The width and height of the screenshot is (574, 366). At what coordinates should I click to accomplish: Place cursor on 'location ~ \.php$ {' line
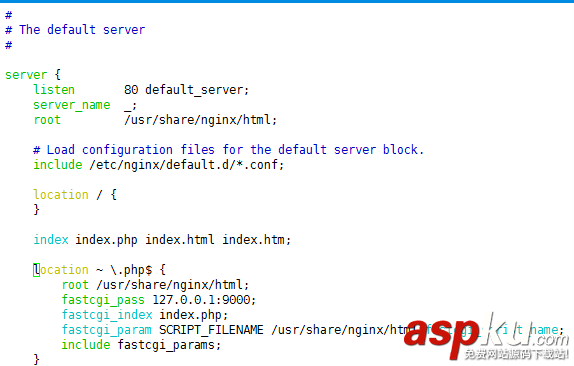pos(100,270)
